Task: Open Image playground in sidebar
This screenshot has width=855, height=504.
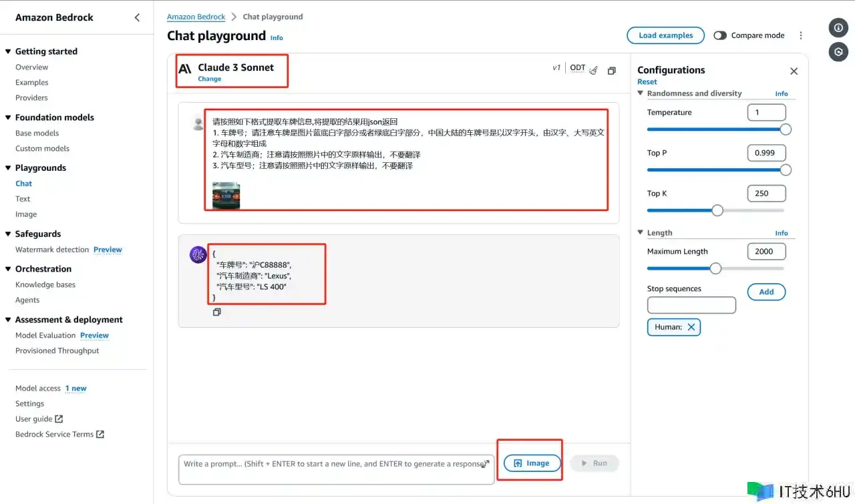Action: (26, 214)
